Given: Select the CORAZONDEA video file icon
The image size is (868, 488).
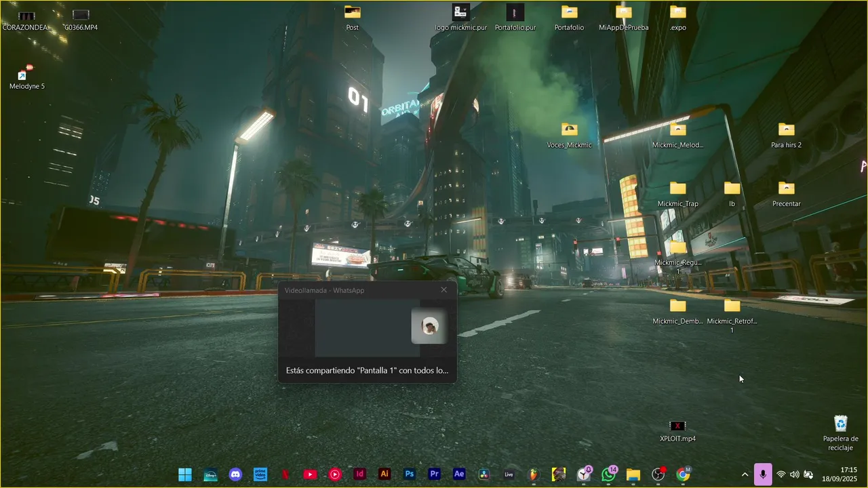Looking at the screenshot, I should [x=26, y=20].
